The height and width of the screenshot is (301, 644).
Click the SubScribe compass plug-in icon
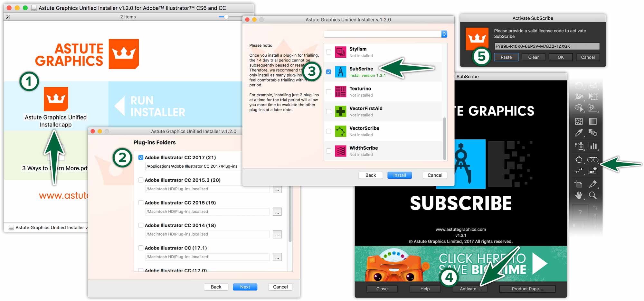340,72
